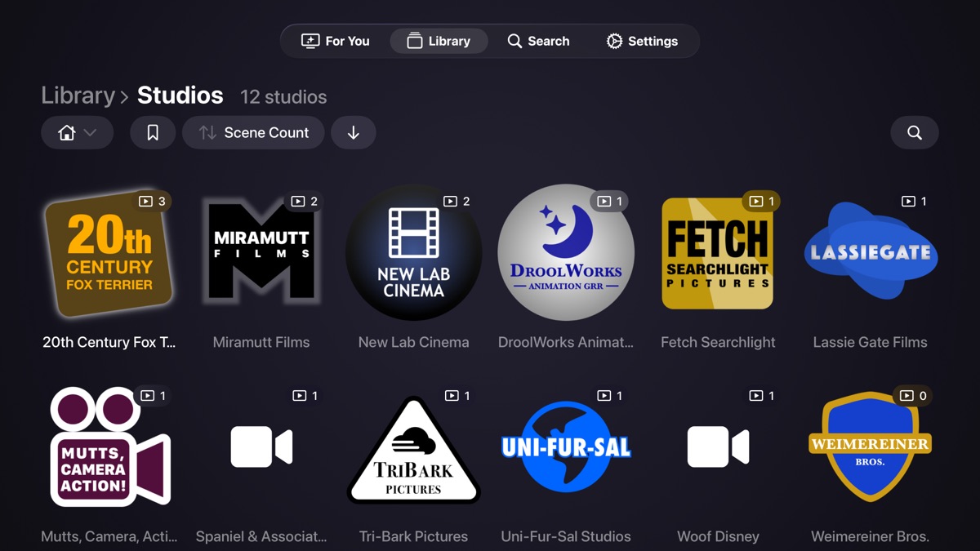Open Fetch Searchlight Pictures logo
The width and height of the screenshot is (980, 551).
(x=718, y=253)
